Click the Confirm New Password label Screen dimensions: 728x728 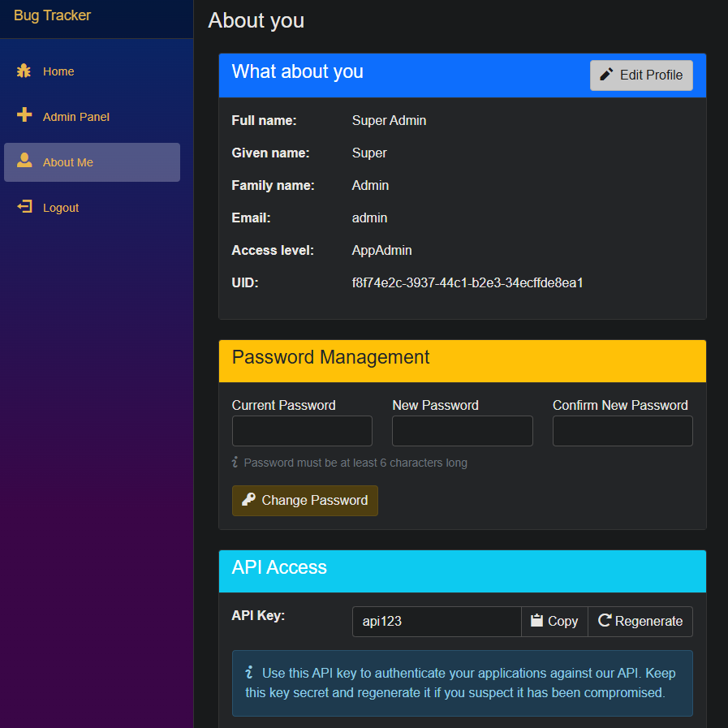pyautogui.click(x=620, y=405)
